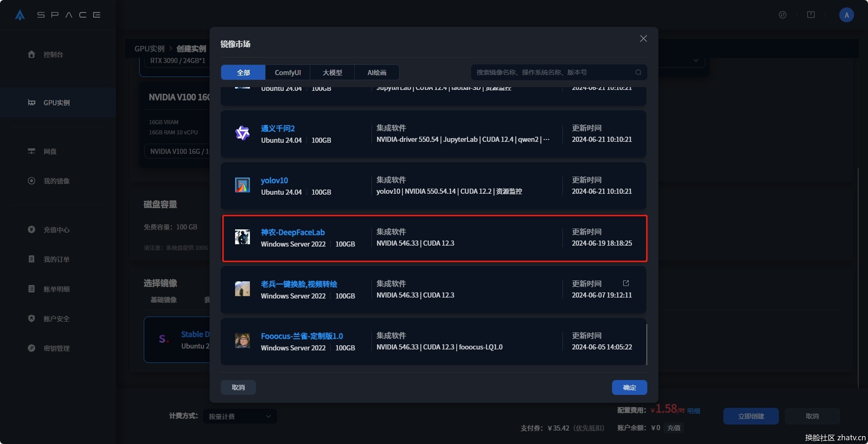Open 账单明细 in the sidebar
The image size is (868, 444).
click(x=57, y=289)
